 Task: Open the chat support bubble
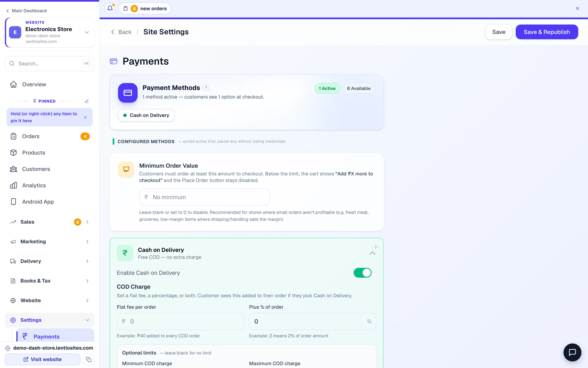point(572,352)
